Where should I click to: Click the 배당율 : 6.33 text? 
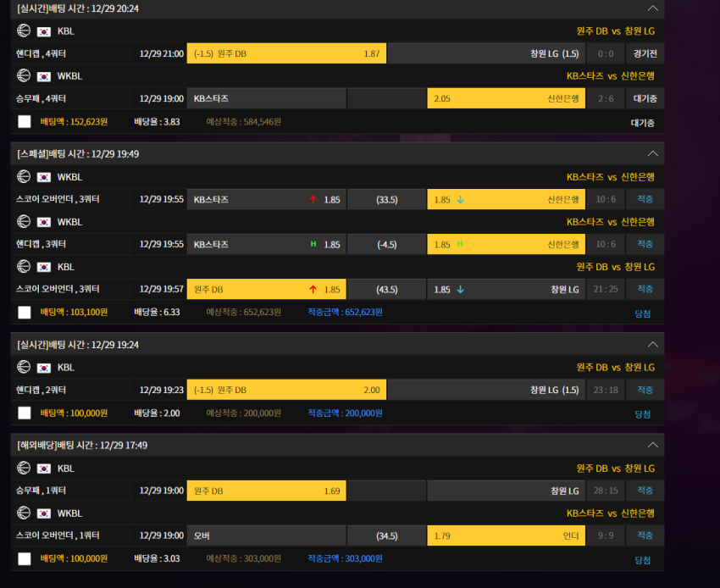157,313
